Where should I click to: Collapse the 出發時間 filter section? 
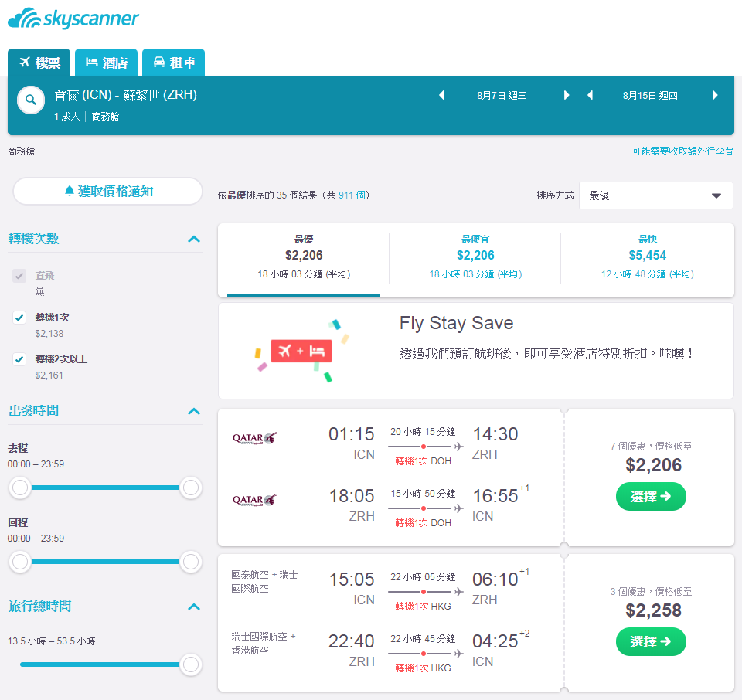click(194, 411)
